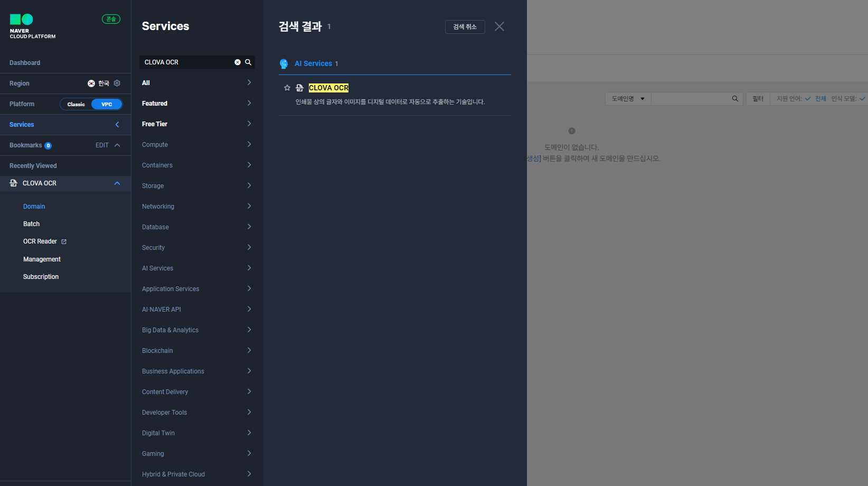
Task: Click the CLOVA OCR document icon in results
Action: click(x=299, y=88)
